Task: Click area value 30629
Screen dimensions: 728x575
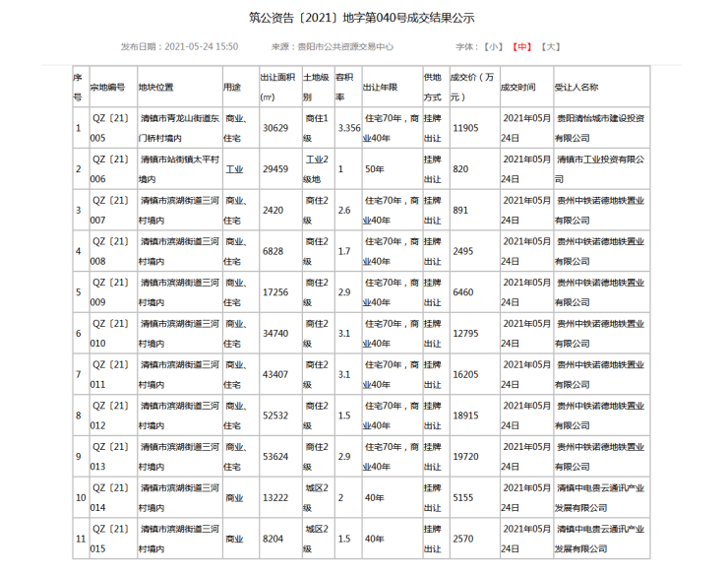Action: (x=275, y=128)
